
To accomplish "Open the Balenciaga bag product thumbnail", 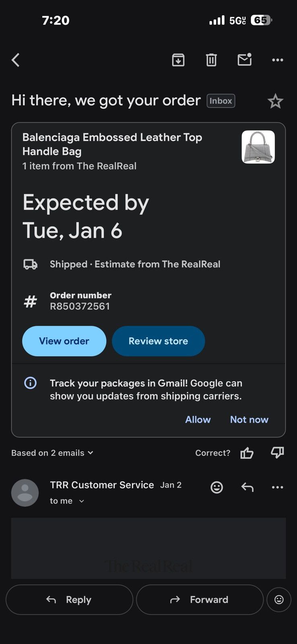I will (x=258, y=147).
